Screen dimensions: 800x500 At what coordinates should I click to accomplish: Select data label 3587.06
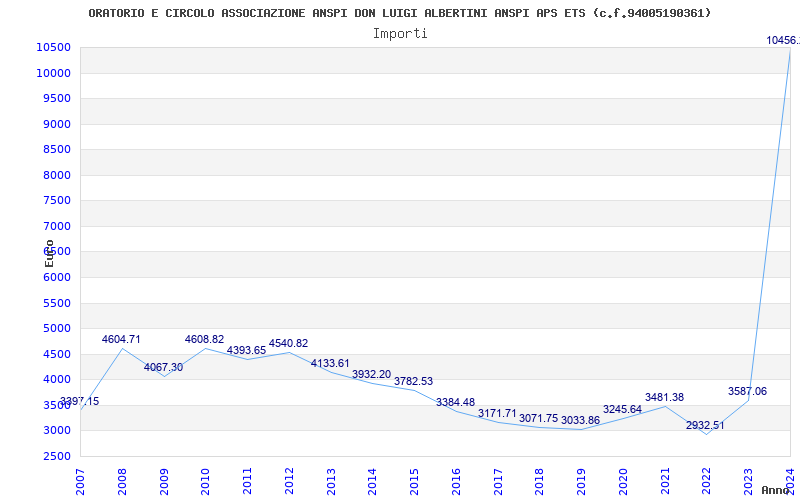(x=747, y=391)
